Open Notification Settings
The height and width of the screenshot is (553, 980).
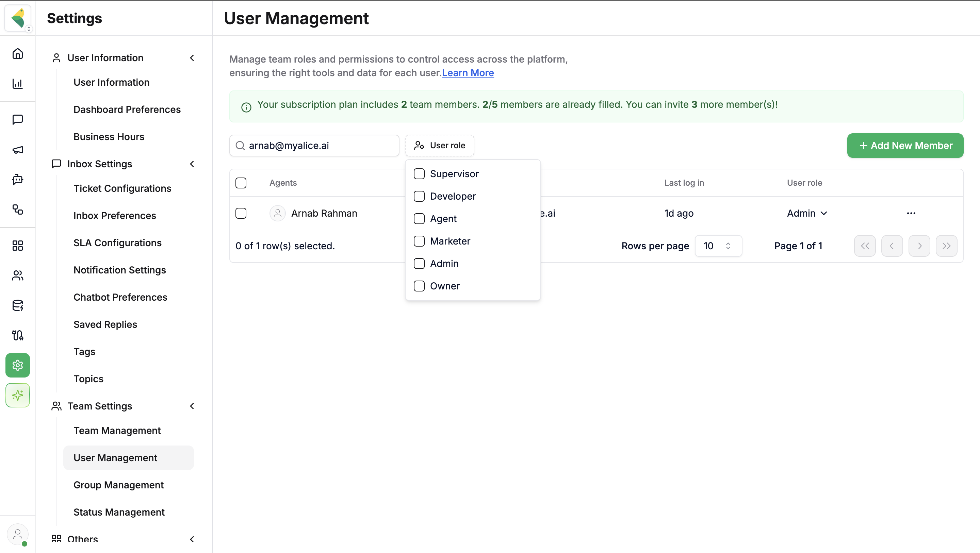(119, 270)
